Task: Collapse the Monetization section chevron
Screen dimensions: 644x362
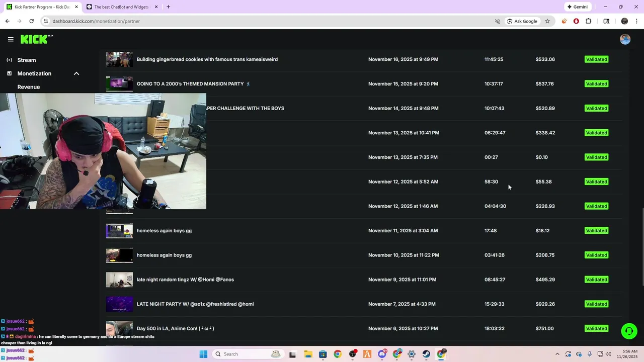Action: (x=76, y=73)
